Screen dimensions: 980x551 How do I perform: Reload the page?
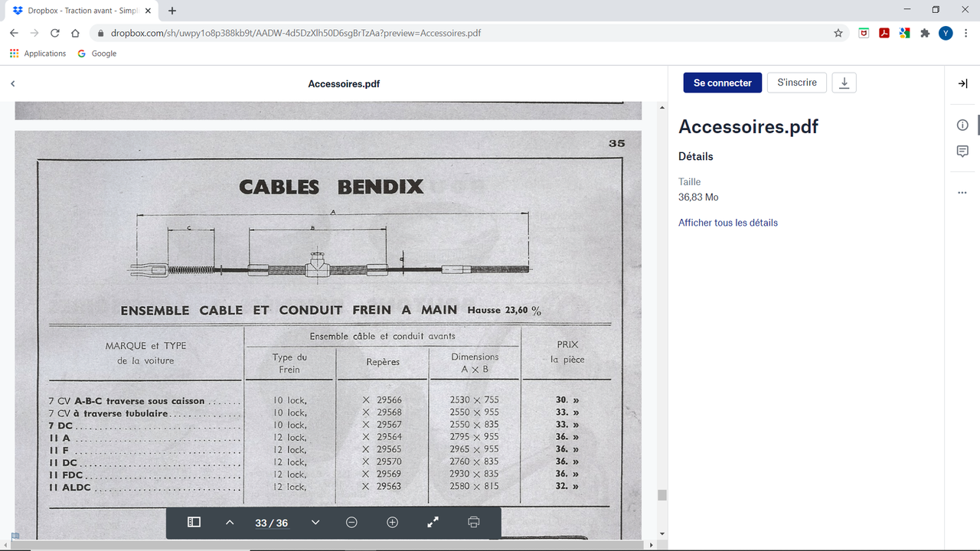point(55,33)
